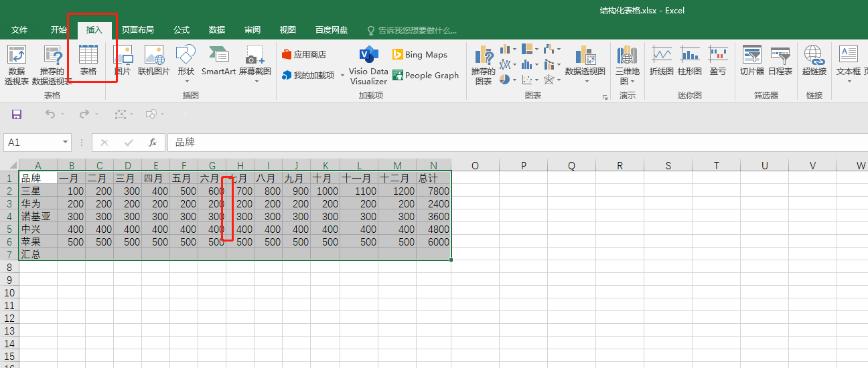Insert a waterfall or stock chart
Screen dimensions: 868x368
tap(552, 50)
